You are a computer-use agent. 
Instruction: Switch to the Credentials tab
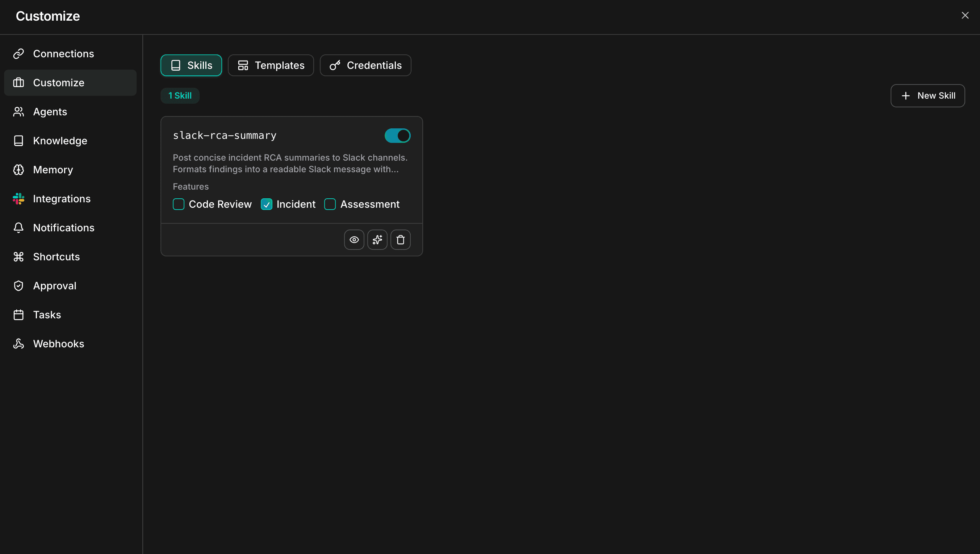point(365,65)
